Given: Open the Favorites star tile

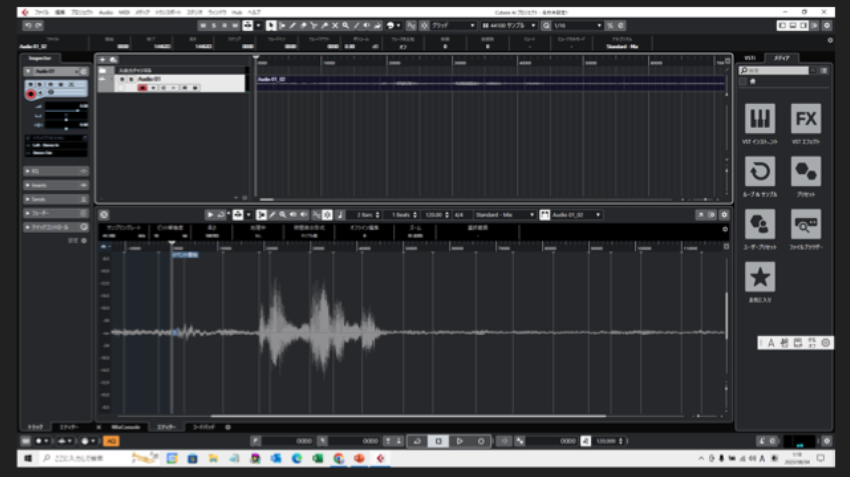Looking at the screenshot, I should point(760,277).
